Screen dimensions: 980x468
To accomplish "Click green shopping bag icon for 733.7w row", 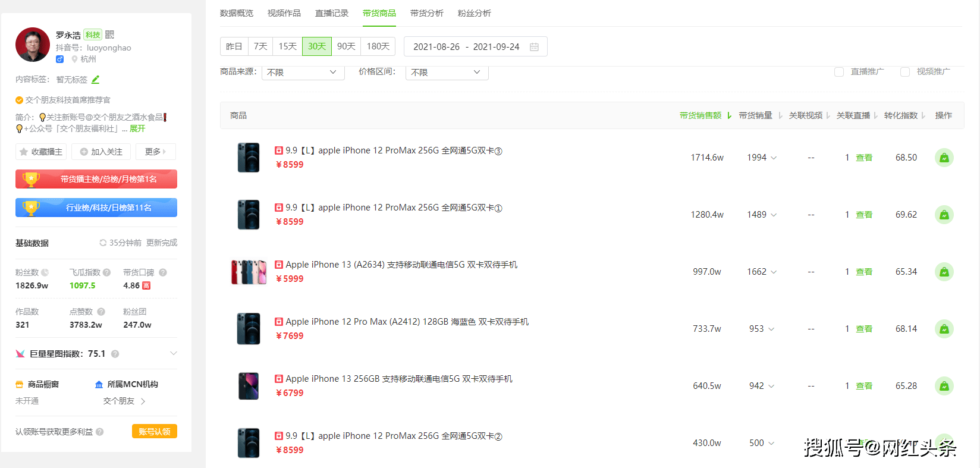I will tap(944, 329).
